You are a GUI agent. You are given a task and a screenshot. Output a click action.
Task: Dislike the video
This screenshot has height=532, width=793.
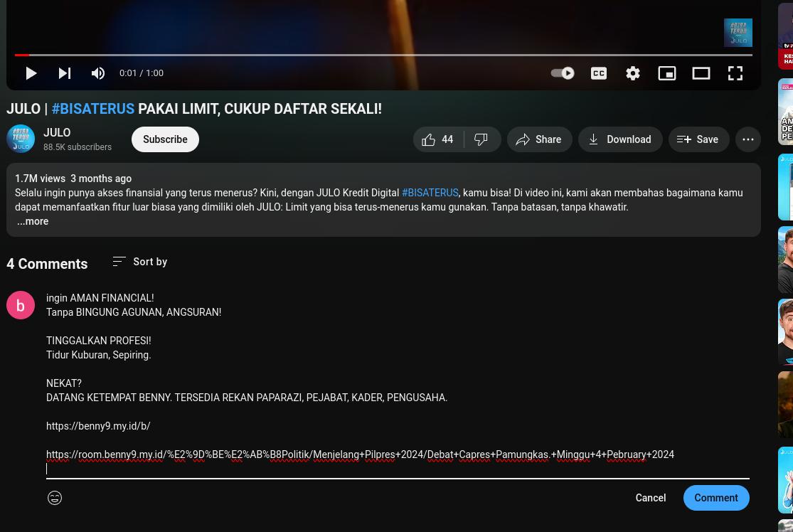(x=481, y=139)
